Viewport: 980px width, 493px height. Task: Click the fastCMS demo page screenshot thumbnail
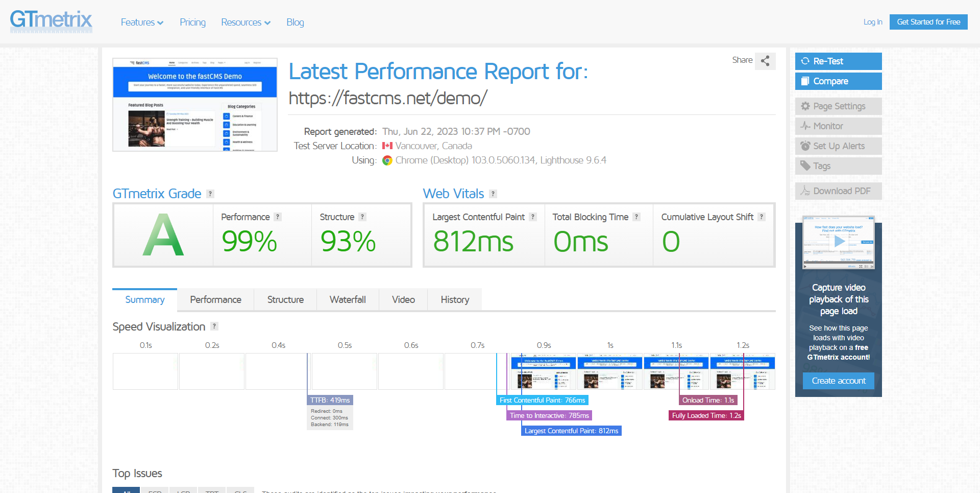[x=195, y=105]
